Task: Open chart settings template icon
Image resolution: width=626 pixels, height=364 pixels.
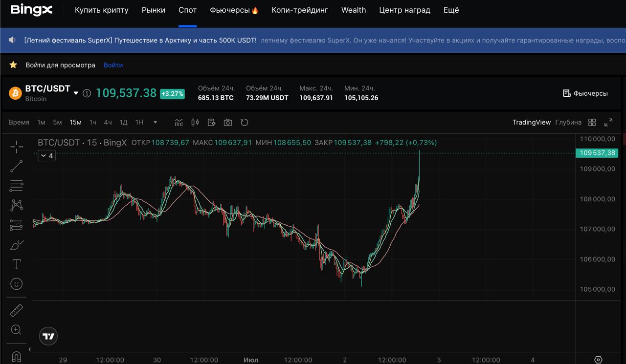Action: [211, 122]
